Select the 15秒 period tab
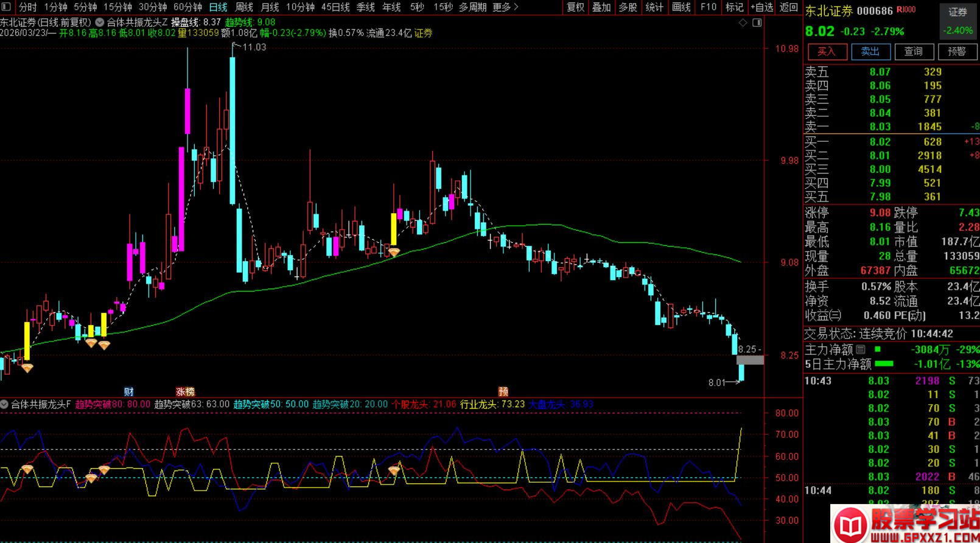 443,7
